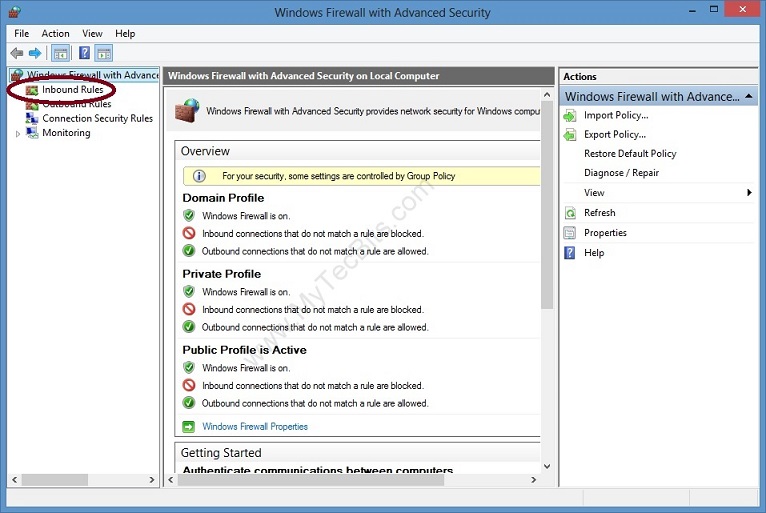Open the Windows Firewall Properties link

pyautogui.click(x=255, y=427)
